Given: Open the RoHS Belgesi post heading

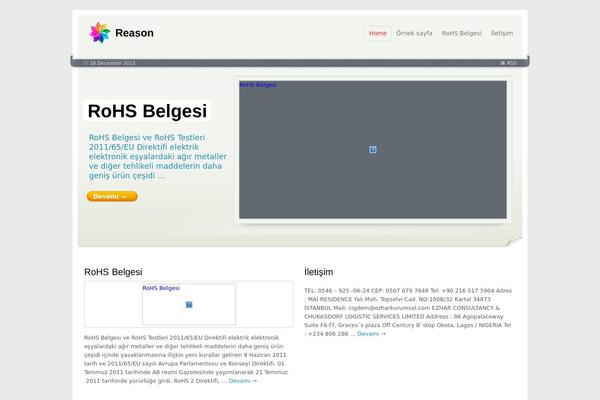Looking at the screenshot, I should pos(113,272).
